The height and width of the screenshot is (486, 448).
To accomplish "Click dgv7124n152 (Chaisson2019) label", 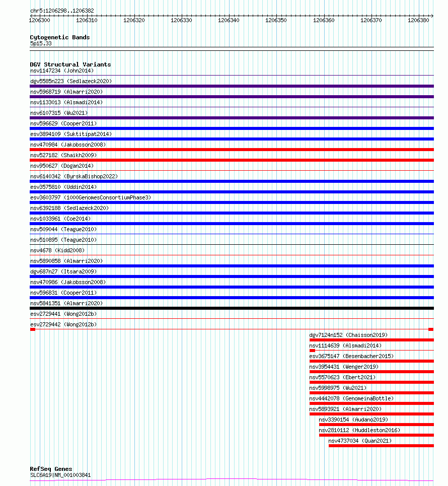I will click(x=348, y=335).
